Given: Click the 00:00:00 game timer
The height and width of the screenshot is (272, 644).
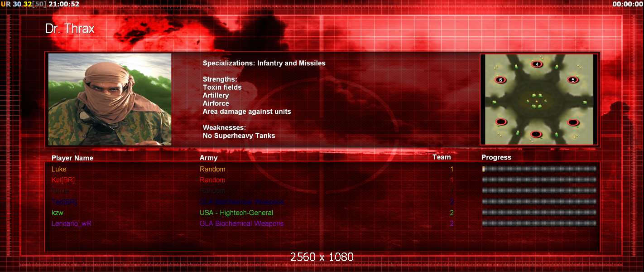Looking at the screenshot, I should point(627,4).
